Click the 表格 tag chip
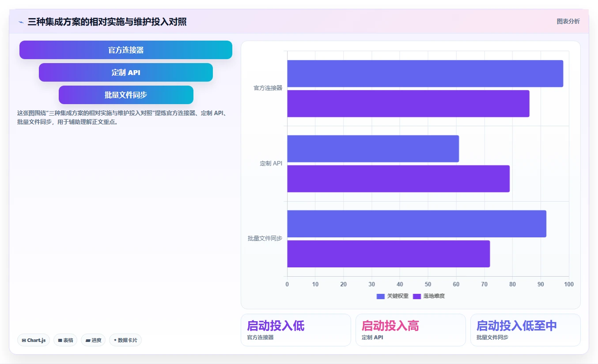This screenshot has height=364, width=598. (x=65, y=340)
